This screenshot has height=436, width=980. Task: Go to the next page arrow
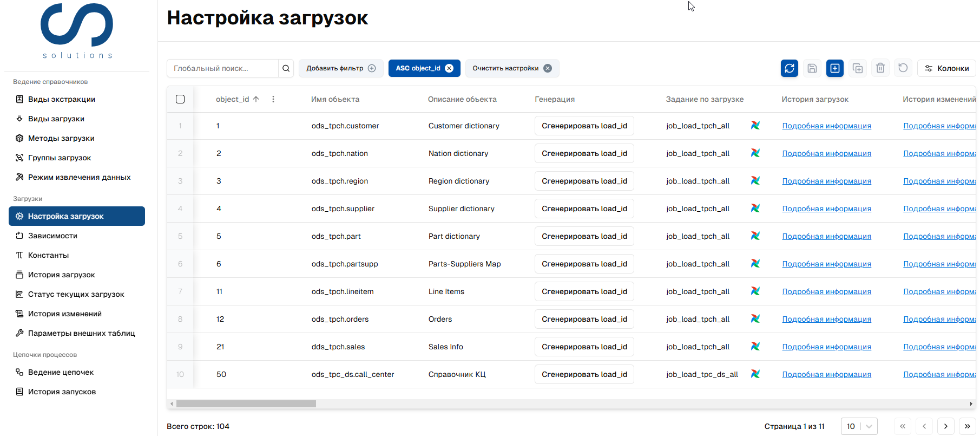(x=945, y=426)
